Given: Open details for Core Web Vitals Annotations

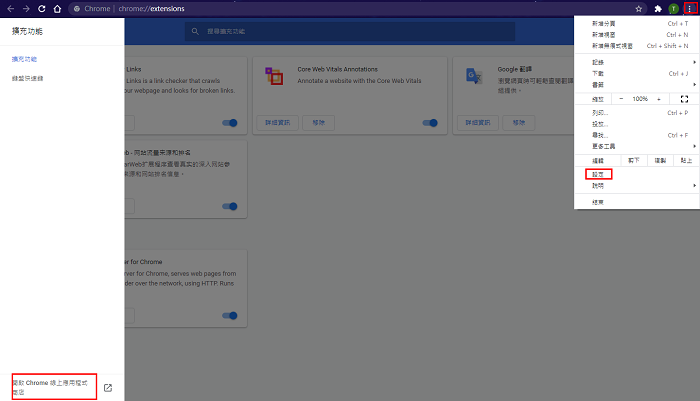Looking at the screenshot, I should click(278, 122).
